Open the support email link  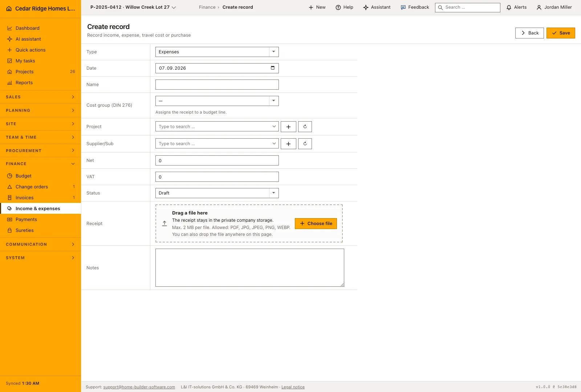coord(139,387)
